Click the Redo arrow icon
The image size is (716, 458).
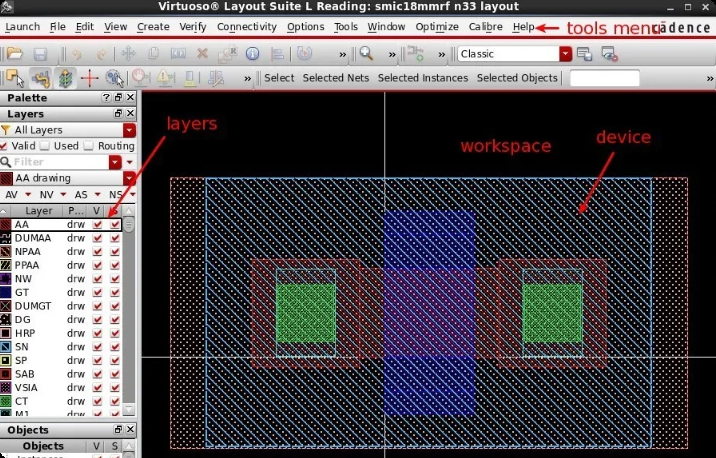click(x=101, y=54)
